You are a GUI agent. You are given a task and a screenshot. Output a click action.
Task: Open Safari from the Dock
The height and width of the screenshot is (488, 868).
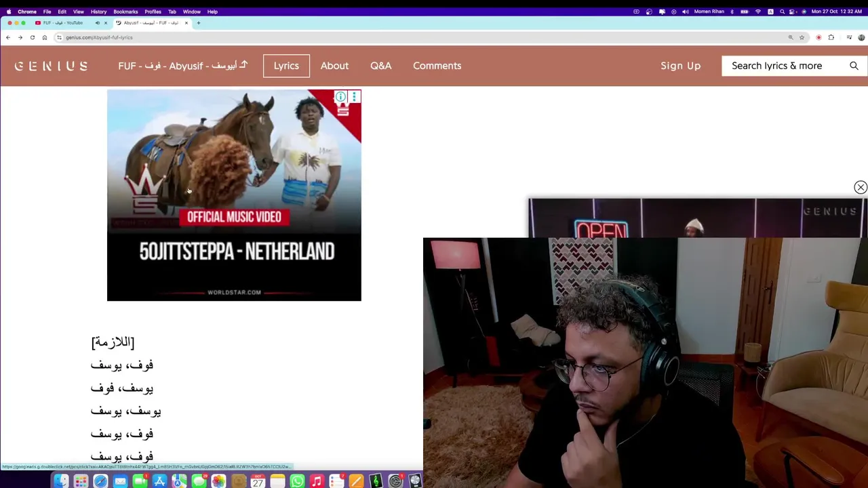click(100, 481)
